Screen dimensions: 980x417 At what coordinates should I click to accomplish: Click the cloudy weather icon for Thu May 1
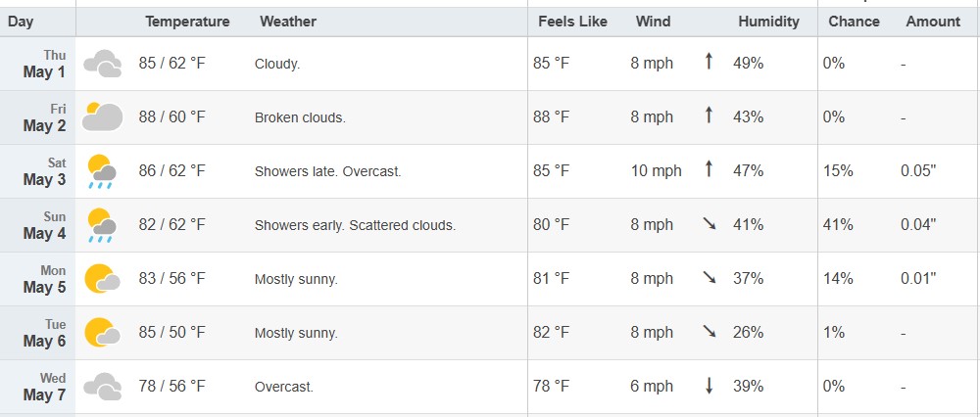click(x=103, y=64)
